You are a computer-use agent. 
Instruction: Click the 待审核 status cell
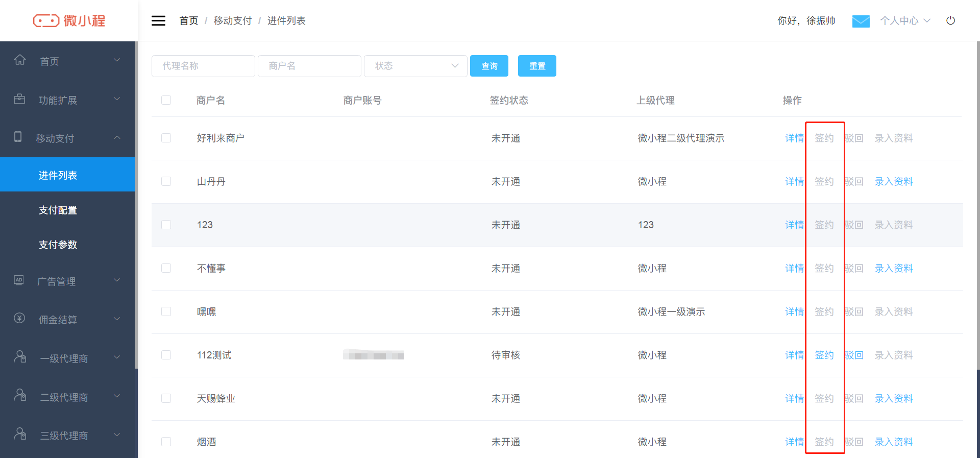pyautogui.click(x=505, y=355)
